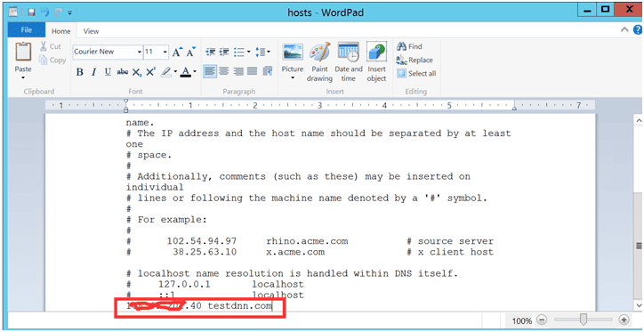Place cursor after testdnn.com entry
The width and height of the screenshot is (644, 332).
pos(273,305)
